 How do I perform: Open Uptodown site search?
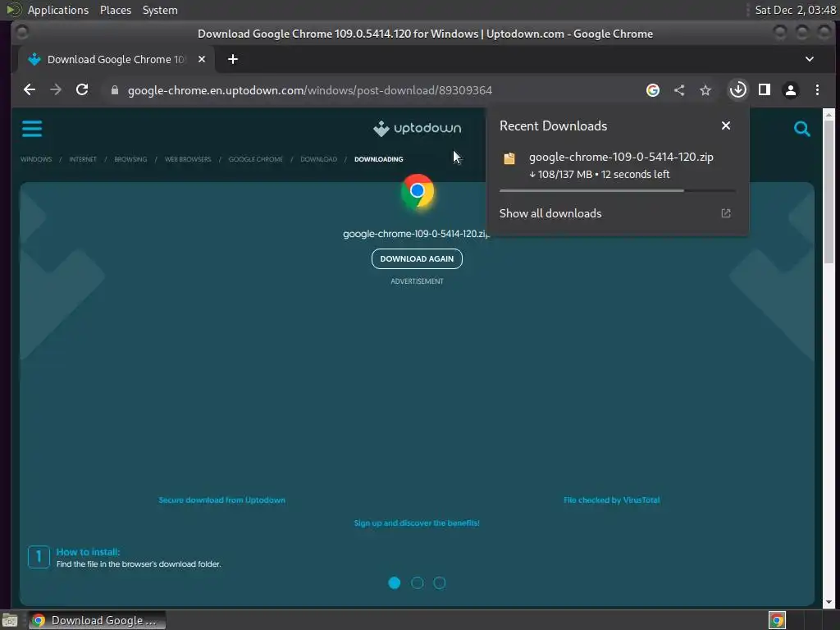coord(802,129)
